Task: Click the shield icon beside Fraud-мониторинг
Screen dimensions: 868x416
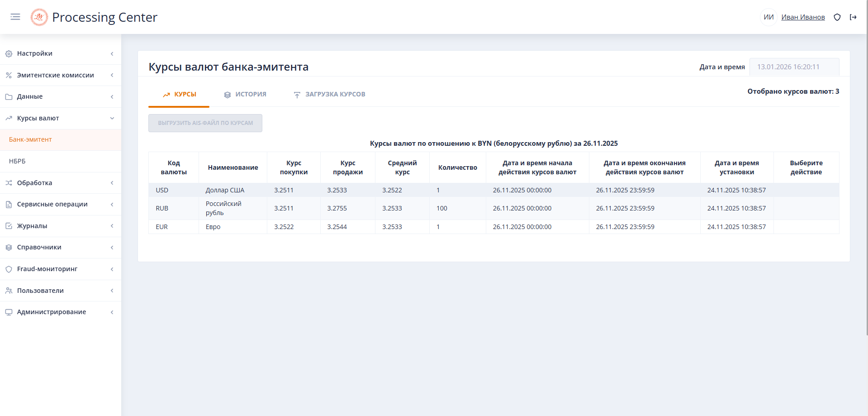Action: coord(9,269)
